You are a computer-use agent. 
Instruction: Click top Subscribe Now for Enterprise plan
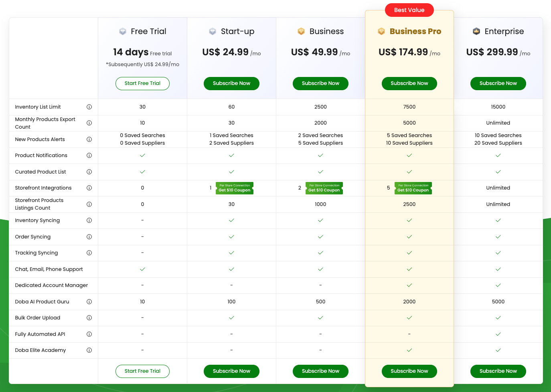tap(498, 83)
